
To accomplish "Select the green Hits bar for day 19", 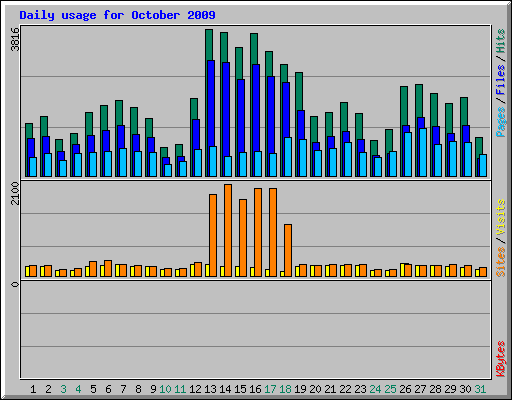I will coord(299,91).
